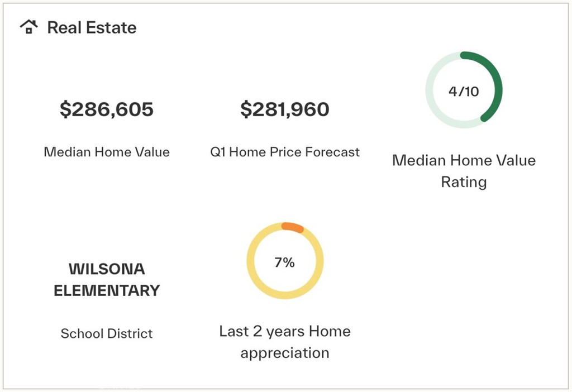Click the word ELEMENTARY in district name

[107, 290]
